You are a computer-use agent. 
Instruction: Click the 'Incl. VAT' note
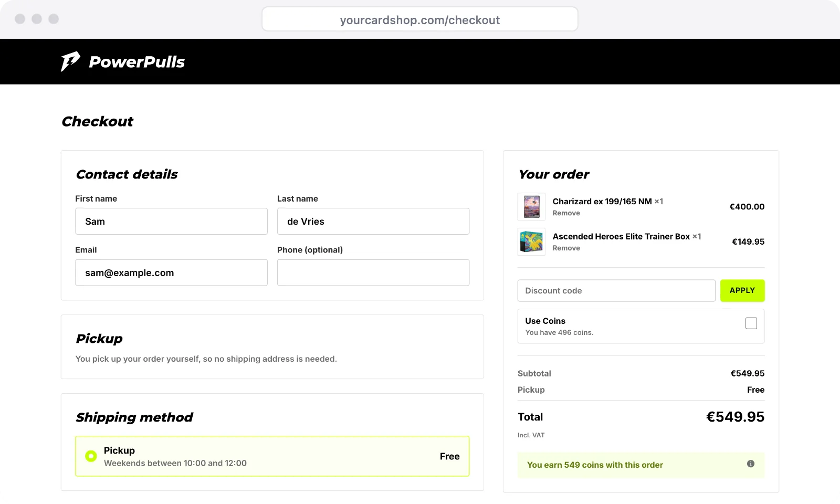click(531, 435)
